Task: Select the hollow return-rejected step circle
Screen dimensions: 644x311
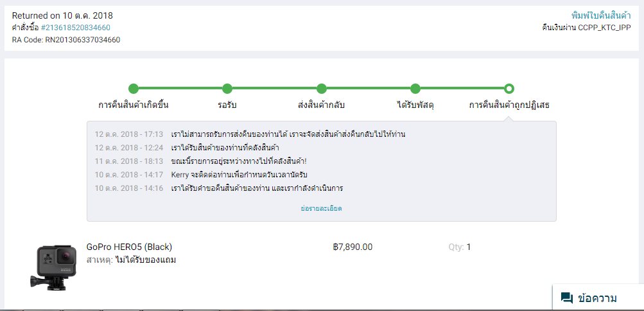Action: click(509, 88)
